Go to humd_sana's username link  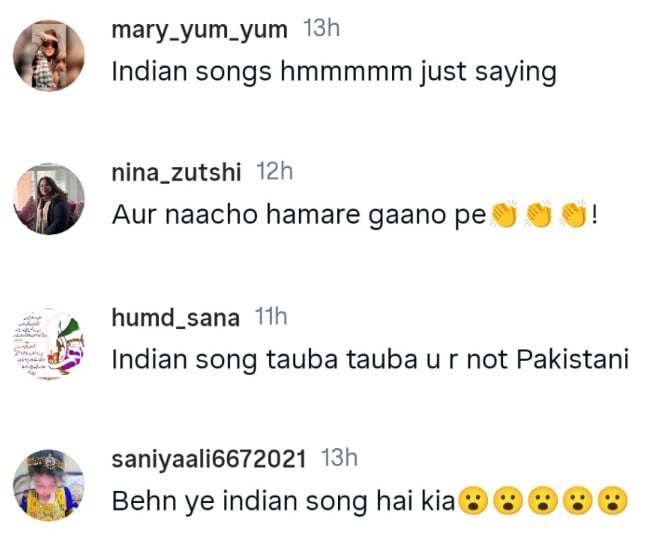click(175, 319)
